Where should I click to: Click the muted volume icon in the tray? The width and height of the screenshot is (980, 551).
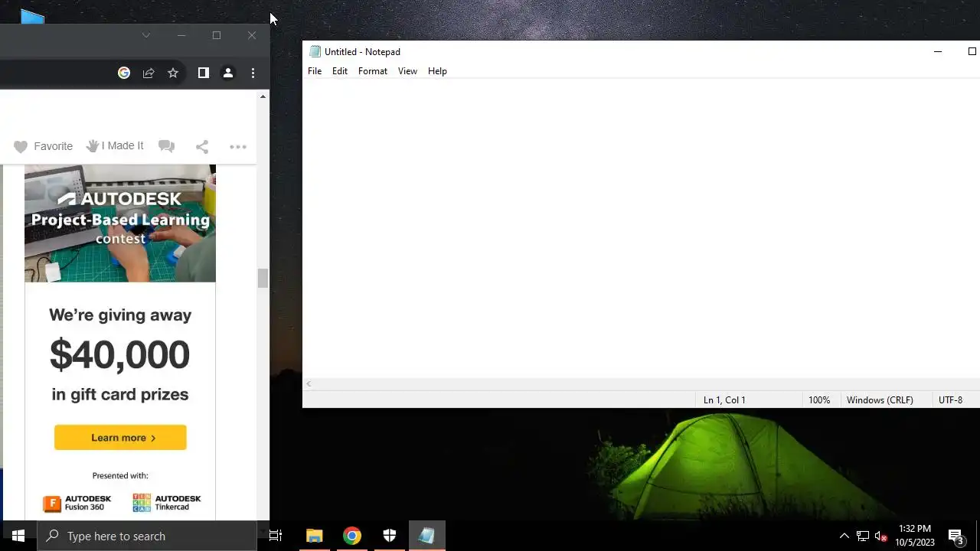(880, 536)
